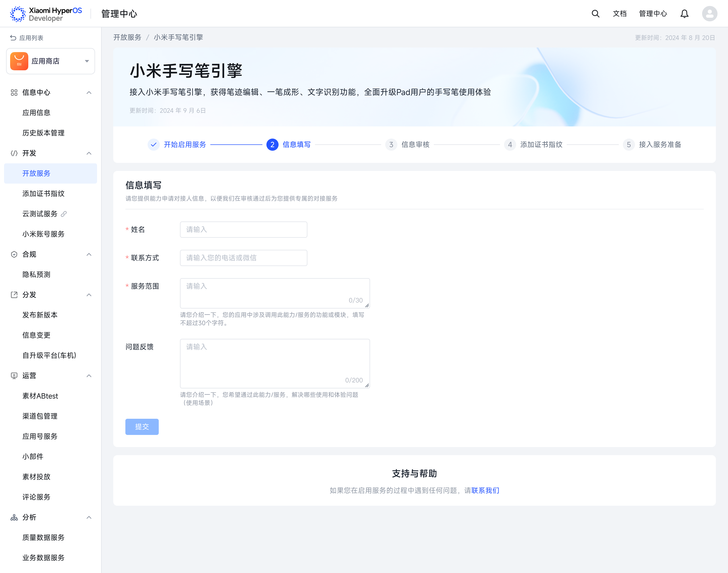
Task: Click the 分析 hierarchy icon
Action: (x=14, y=517)
